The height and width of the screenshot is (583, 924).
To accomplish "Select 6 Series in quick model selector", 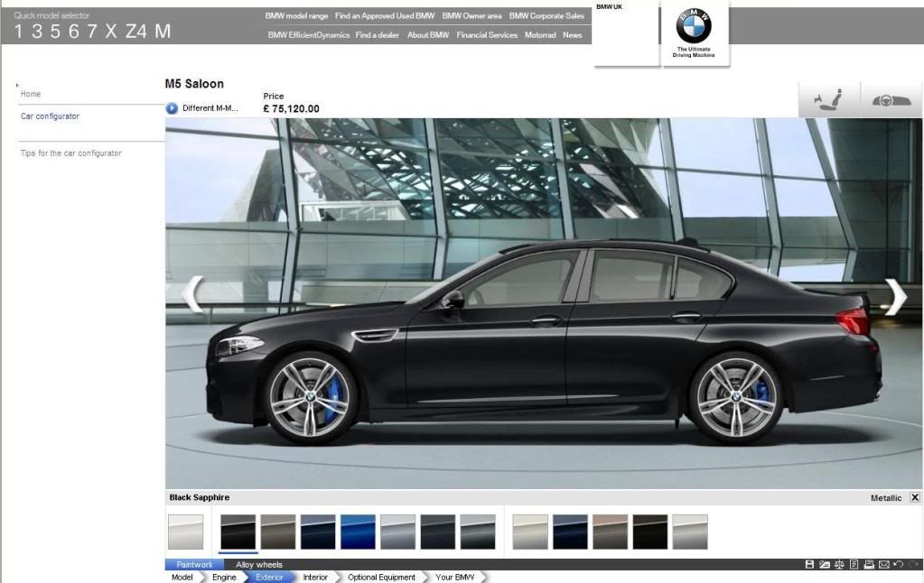I will point(74,32).
